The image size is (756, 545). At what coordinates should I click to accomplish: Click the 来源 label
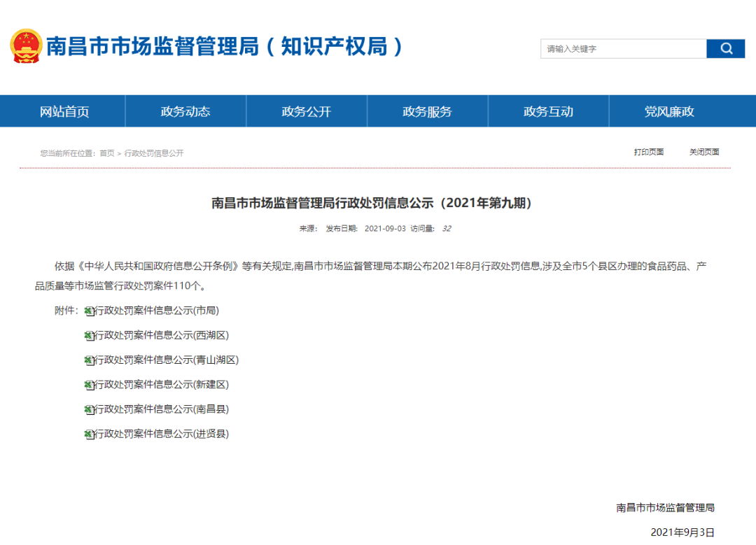[x=308, y=228]
